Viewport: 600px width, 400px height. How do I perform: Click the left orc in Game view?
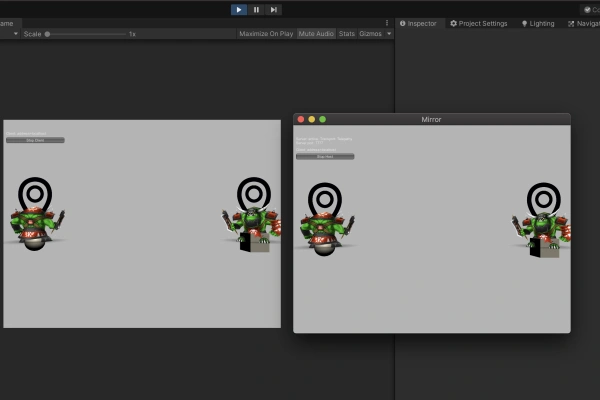coord(36,228)
